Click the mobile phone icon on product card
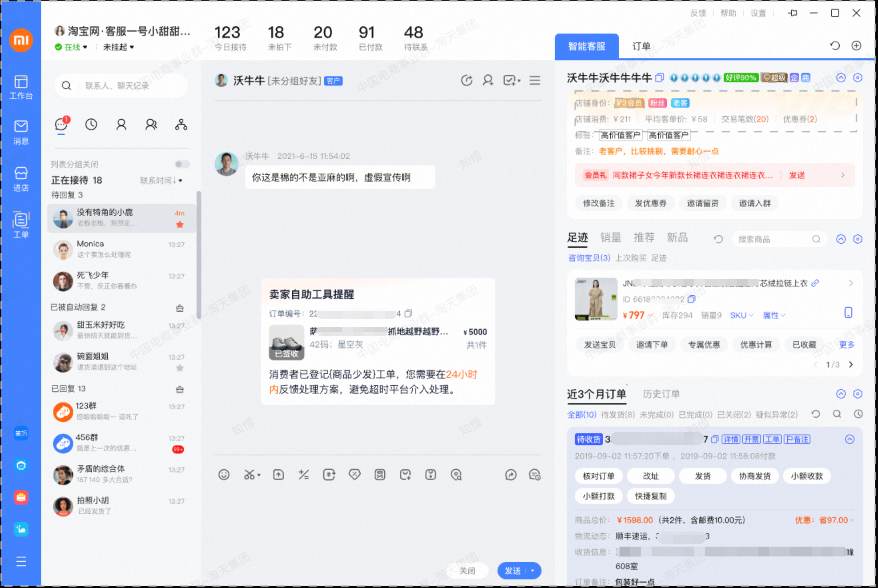Image resolution: width=878 pixels, height=588 pixels. pyautogui.click(x=848, y=313)
